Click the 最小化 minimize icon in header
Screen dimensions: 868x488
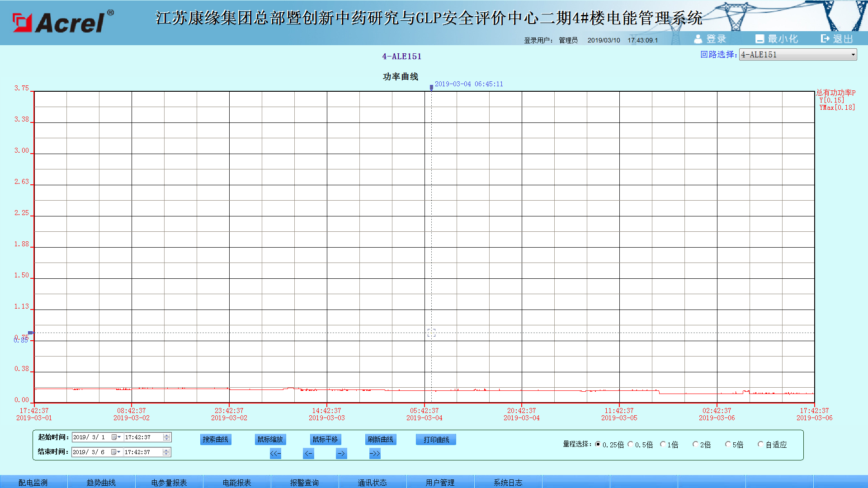point(759,39)
